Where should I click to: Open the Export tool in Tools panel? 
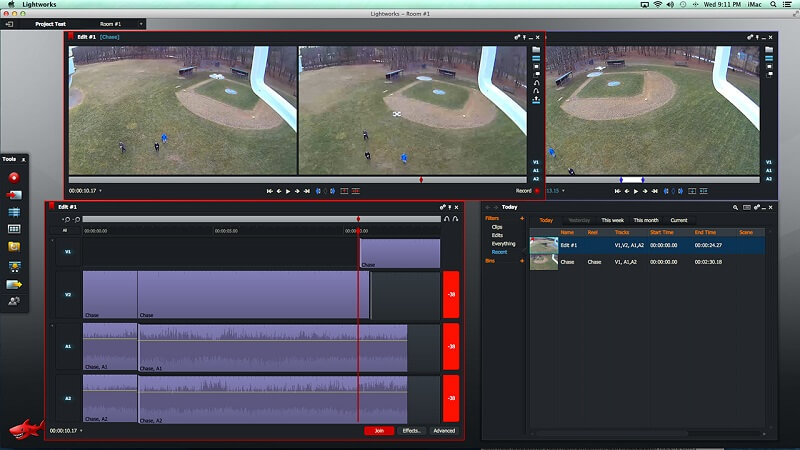(x=14, y=284)
